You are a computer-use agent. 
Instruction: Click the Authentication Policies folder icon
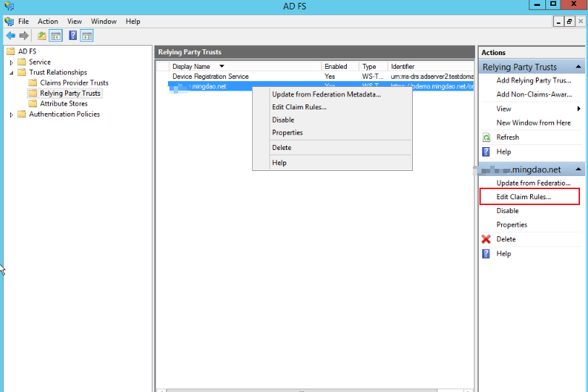[x=22, y=114]
